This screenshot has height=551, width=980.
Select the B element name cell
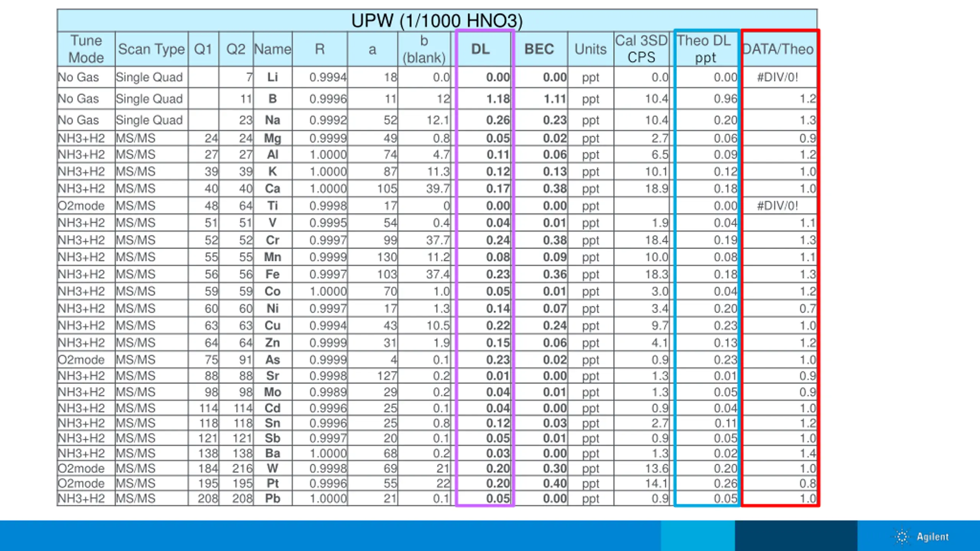click(x=273, y=99)
